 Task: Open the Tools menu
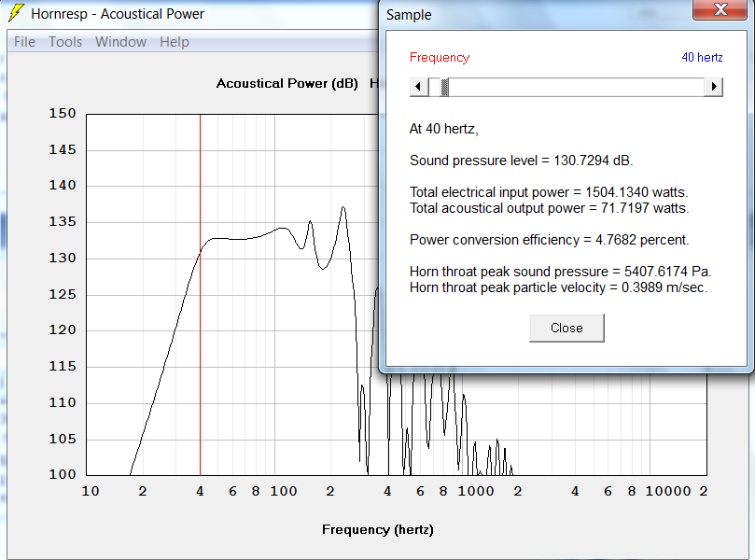point(65,42)
